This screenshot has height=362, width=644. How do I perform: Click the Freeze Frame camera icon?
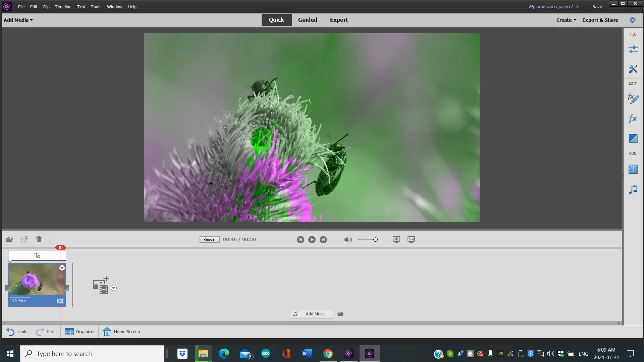point(9,239)
